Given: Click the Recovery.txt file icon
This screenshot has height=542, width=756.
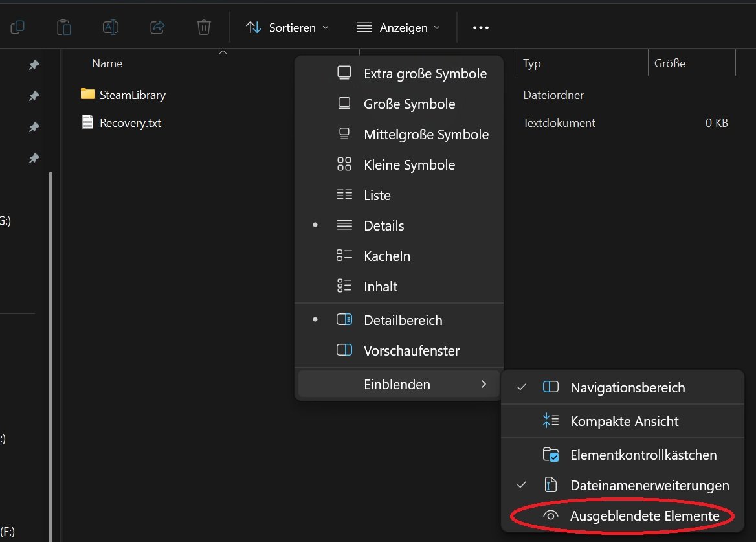Looking at the screenshot, I should (x=87, y=122).
